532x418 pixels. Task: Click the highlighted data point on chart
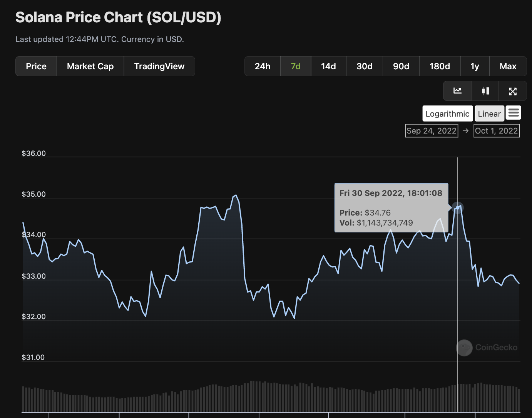pyautogui.click(x=457, y=208)
